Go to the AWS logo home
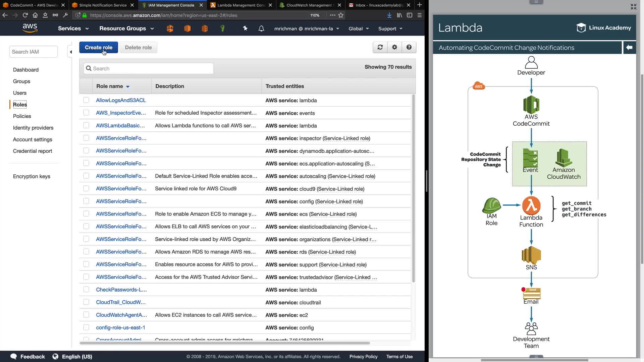The image size is (644, 362). click(30, 28)
